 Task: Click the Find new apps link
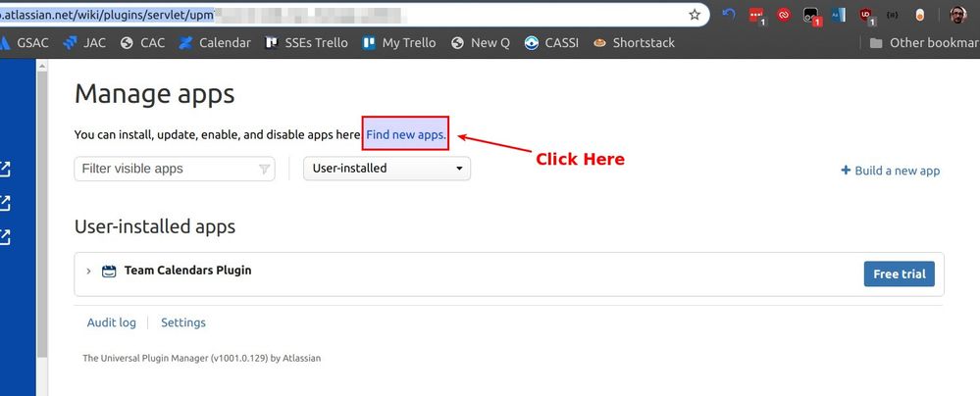[x=406, y=134]
